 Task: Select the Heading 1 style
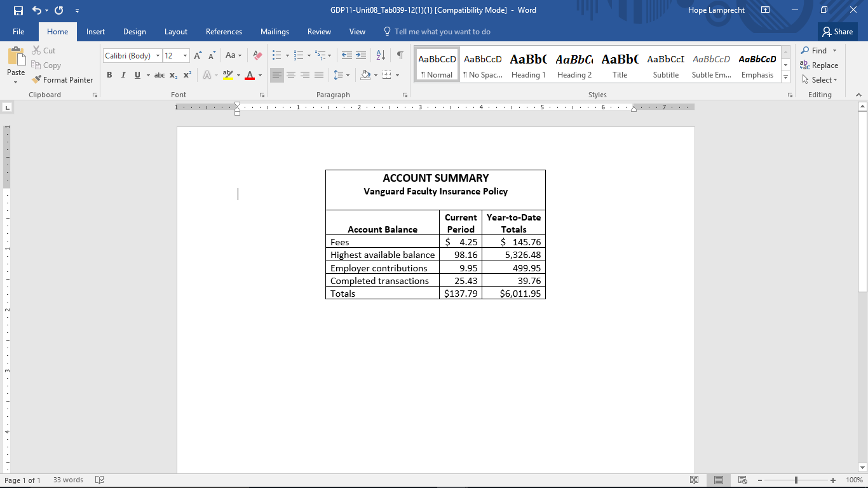click(x=528, y=63)
